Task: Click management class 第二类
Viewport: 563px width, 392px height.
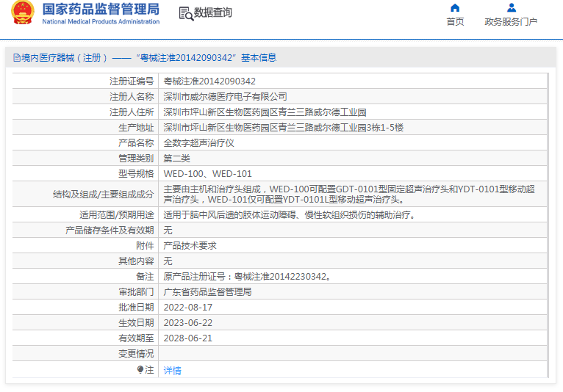Action: (x=176, y=159)
